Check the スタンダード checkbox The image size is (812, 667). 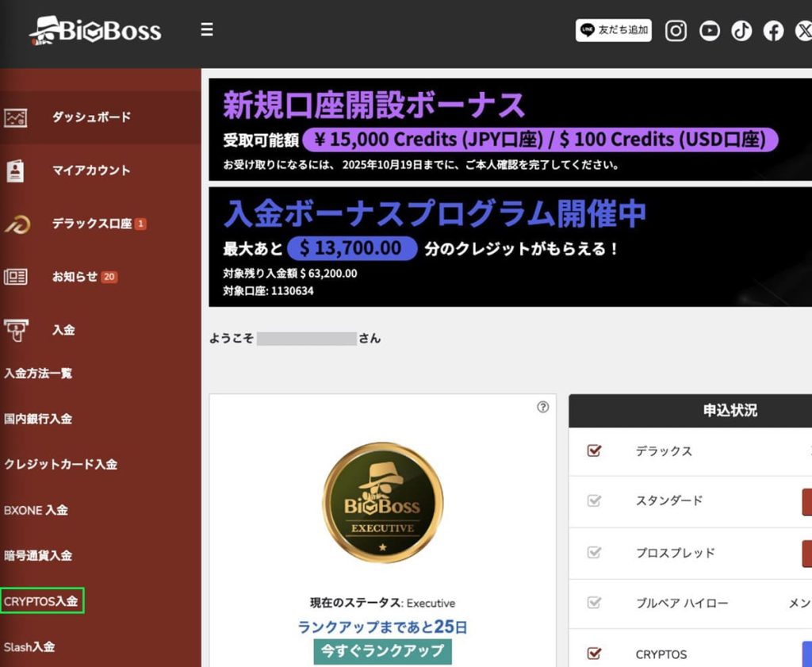[x=595, y=501]
